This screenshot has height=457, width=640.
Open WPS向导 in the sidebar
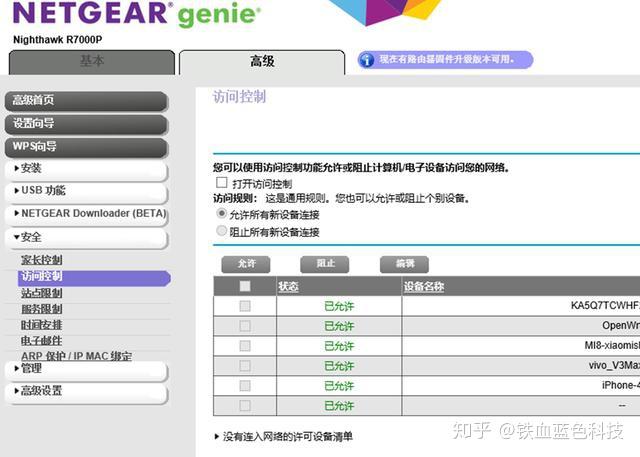pyautogui.click(x=86, y=147)
